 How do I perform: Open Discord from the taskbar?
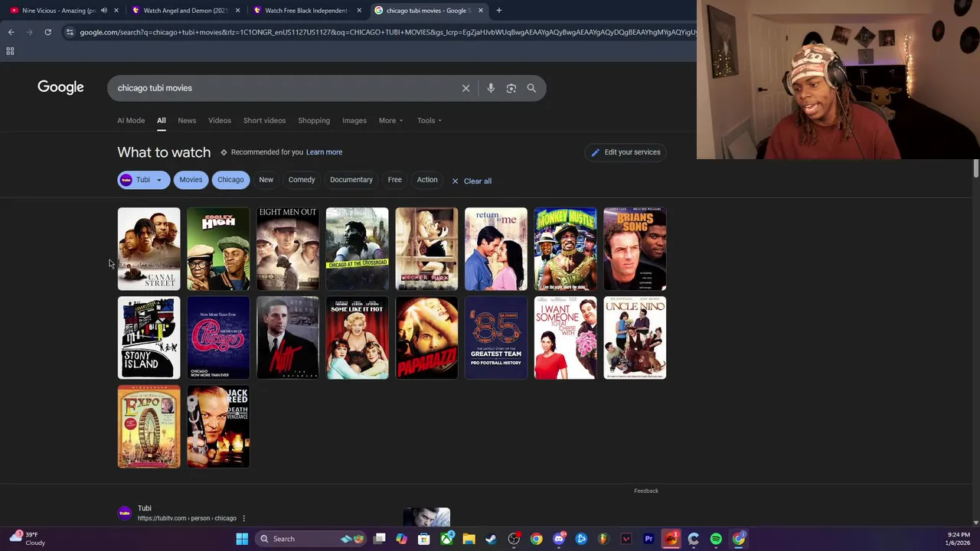tap(559, 539)
